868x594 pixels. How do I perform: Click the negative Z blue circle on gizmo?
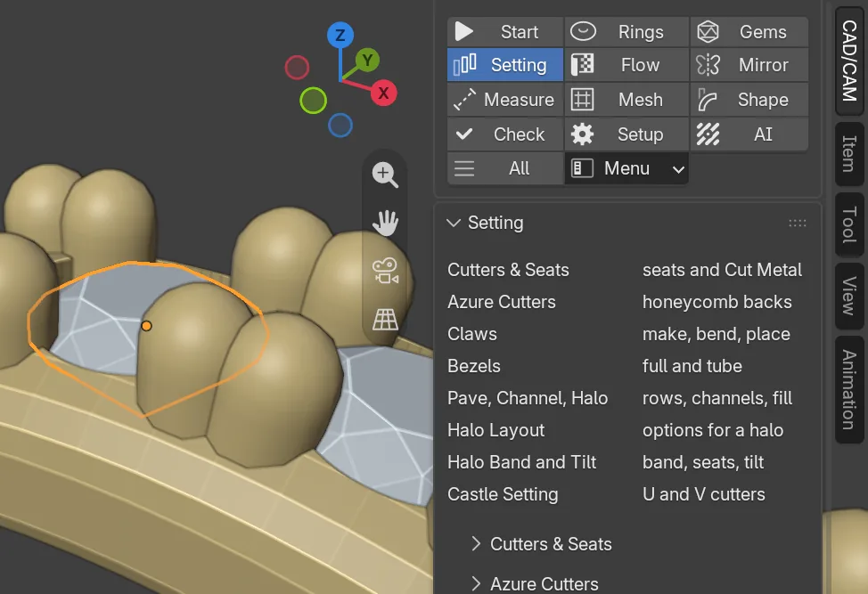point(340,126)
